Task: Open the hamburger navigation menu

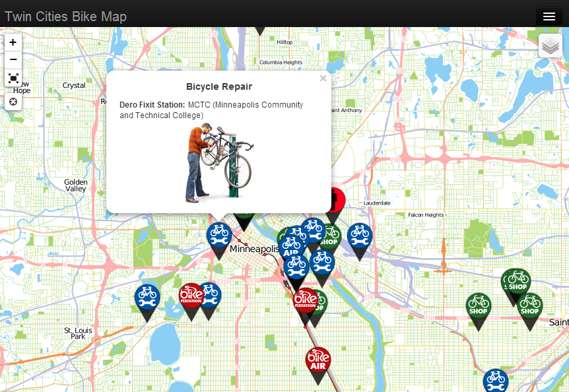Action: pos(549,16)
